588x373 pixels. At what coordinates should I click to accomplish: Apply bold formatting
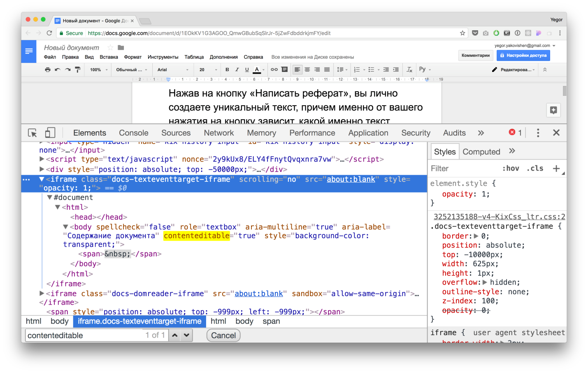pyautogui.click(x=227, y=69)
